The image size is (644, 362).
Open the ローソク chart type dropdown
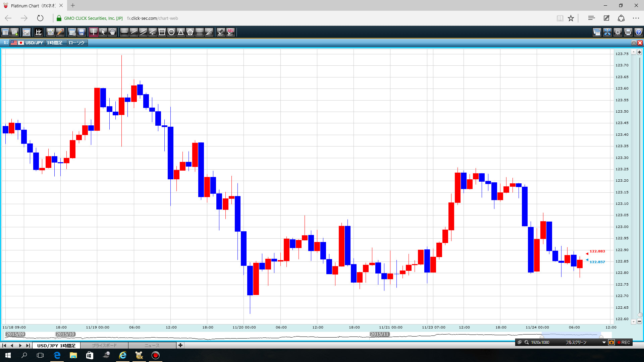click(x=77, y=43)
